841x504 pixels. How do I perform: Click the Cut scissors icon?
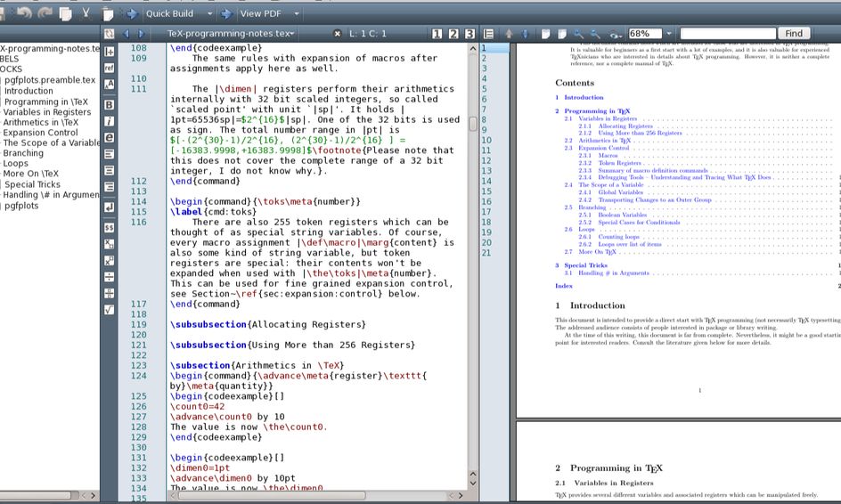pos(86,13)
